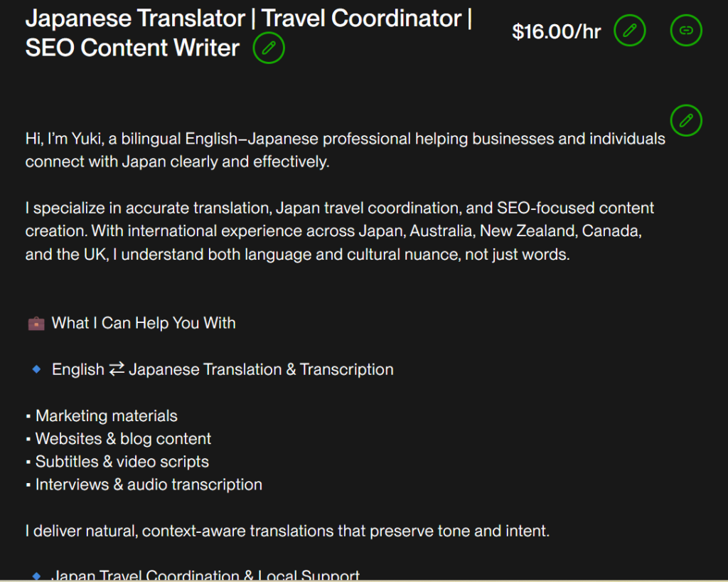Open the profile overview description editor
The image size is (728, 582).
(x=686, y=120)
